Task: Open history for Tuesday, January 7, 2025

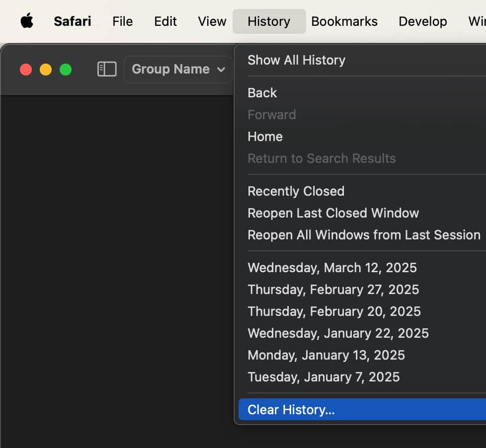Action: click(324, 376)
